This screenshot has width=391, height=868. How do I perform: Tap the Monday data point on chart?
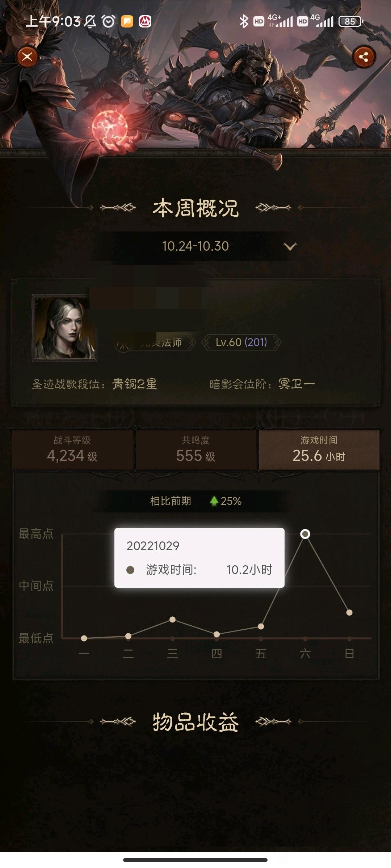pos(84,638)
